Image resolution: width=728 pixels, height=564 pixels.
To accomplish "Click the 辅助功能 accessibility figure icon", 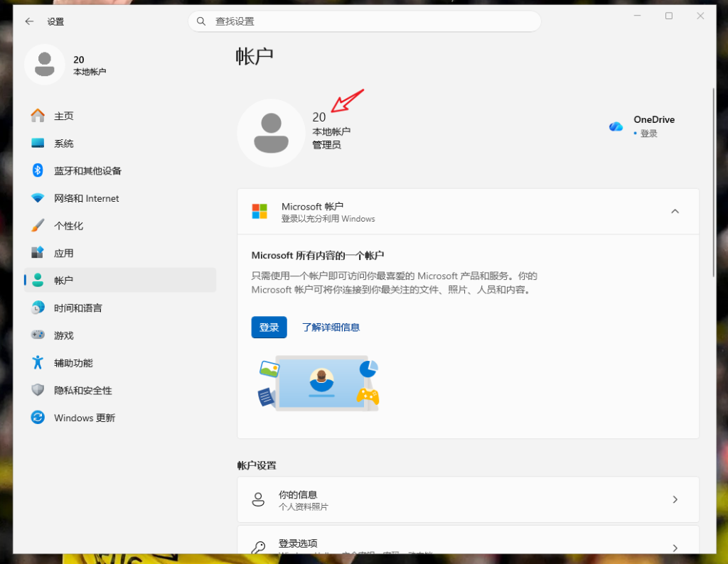I will click(38, 363).
